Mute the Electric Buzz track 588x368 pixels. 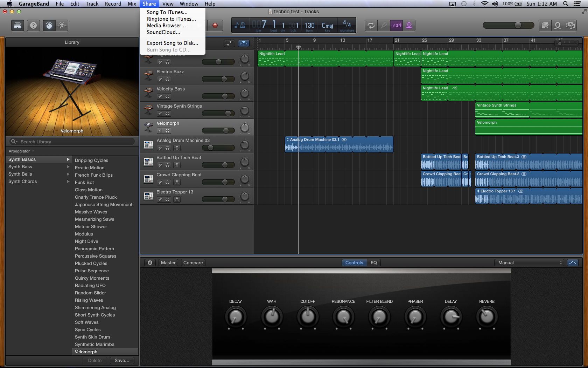click(160, 79)
